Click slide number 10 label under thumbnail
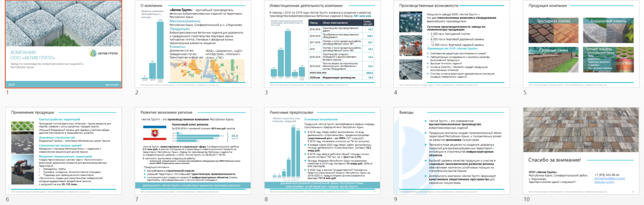The width and height of the screenshot is (644, 205). tap(526, 199)
